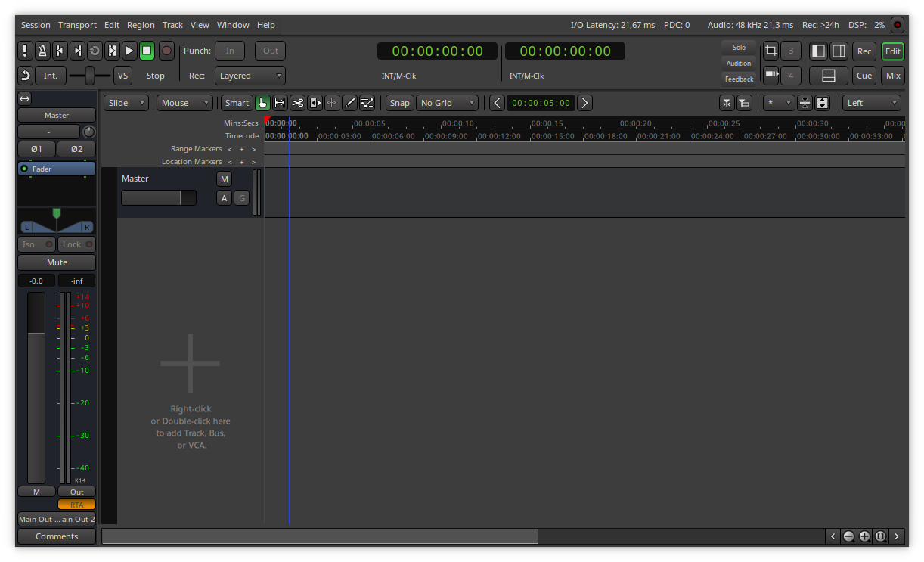The height and width of the screenshot is (562, 924).
Task: Click the zoom-to-playhead focus icon
Action: pos(727,103)
